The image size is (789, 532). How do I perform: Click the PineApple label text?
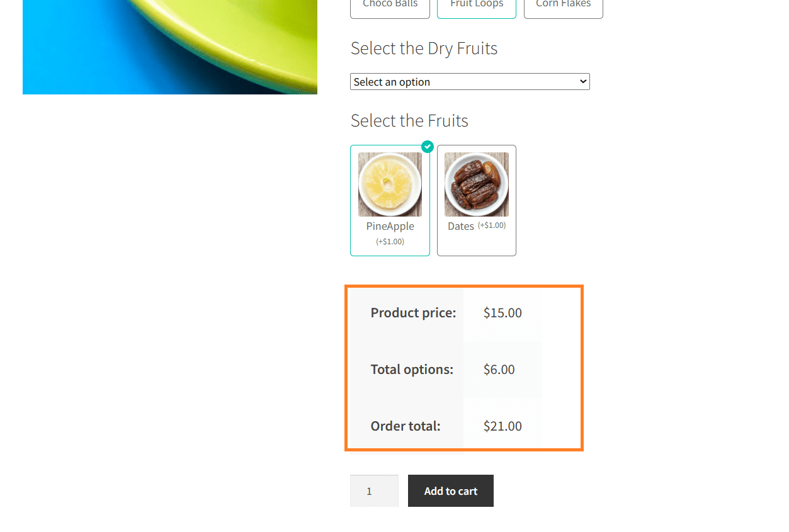click(390, 227)
